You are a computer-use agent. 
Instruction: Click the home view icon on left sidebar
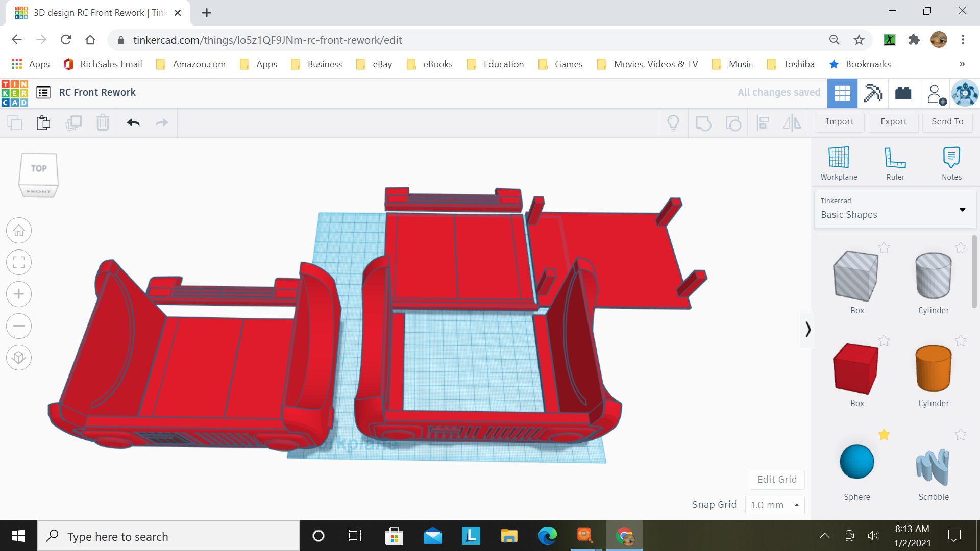[19, 230]
